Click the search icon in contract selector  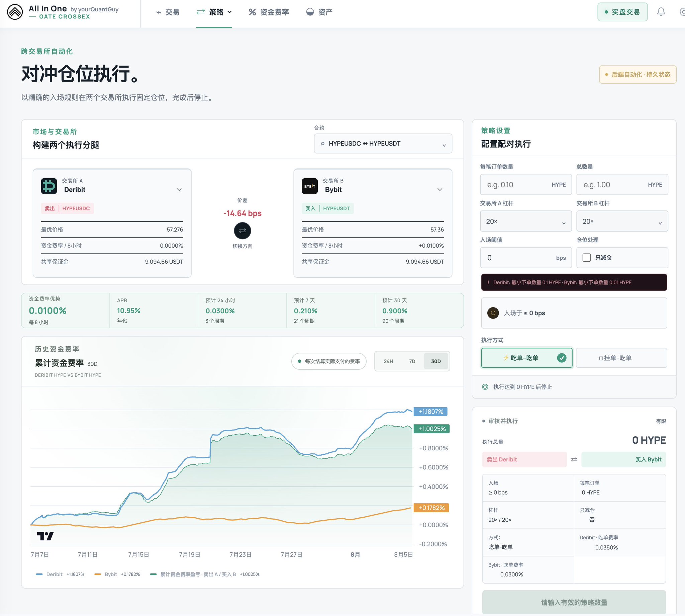(322, 144)
